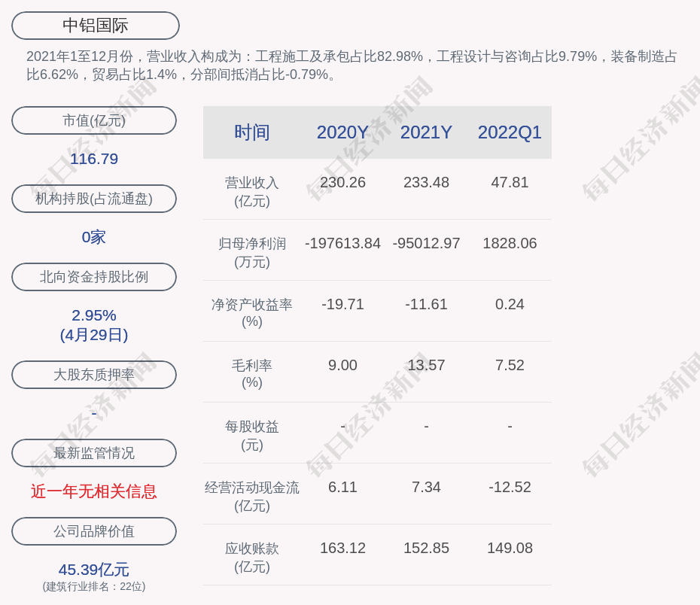The width and height of the screenshot is (700, 605).
Task: Select gross margin value 9.00
Action: [x=343, y=365]
